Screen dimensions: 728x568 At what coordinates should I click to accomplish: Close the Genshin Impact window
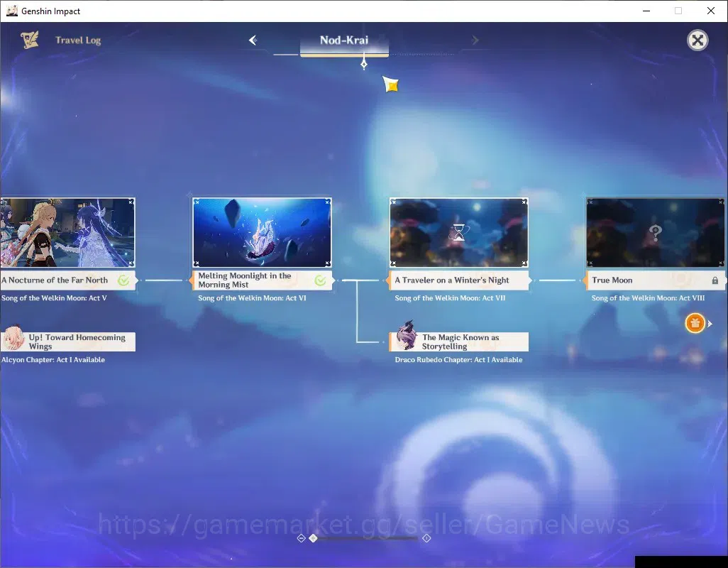(x=710, y=11)
